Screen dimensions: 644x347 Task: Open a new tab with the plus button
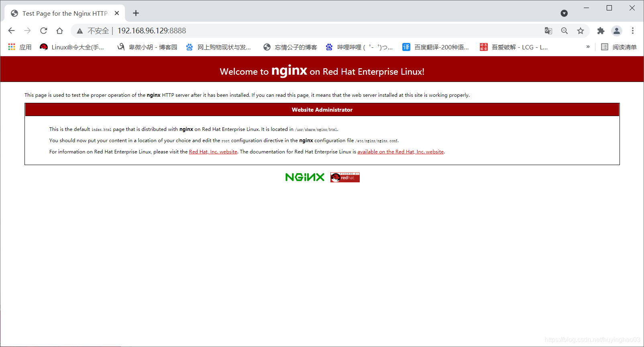click(136, 13)
